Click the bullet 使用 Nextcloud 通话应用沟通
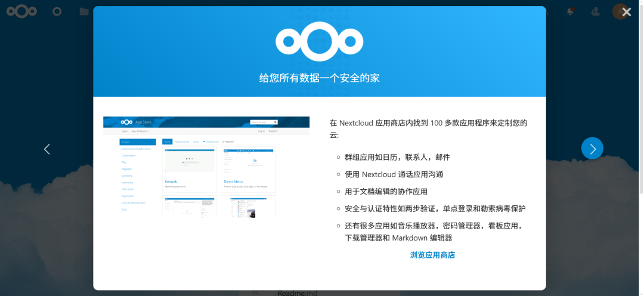 (394, 174)
